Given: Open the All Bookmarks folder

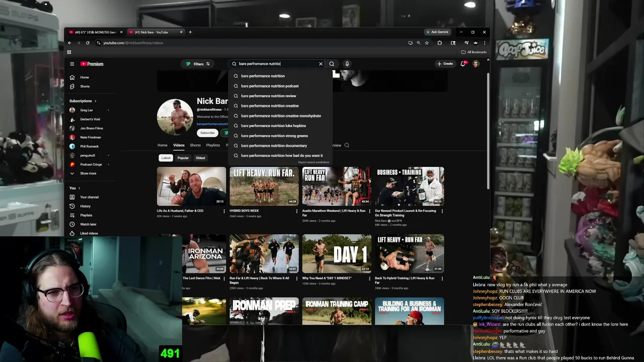Looking at the screenshot, I should coord(474,52).
